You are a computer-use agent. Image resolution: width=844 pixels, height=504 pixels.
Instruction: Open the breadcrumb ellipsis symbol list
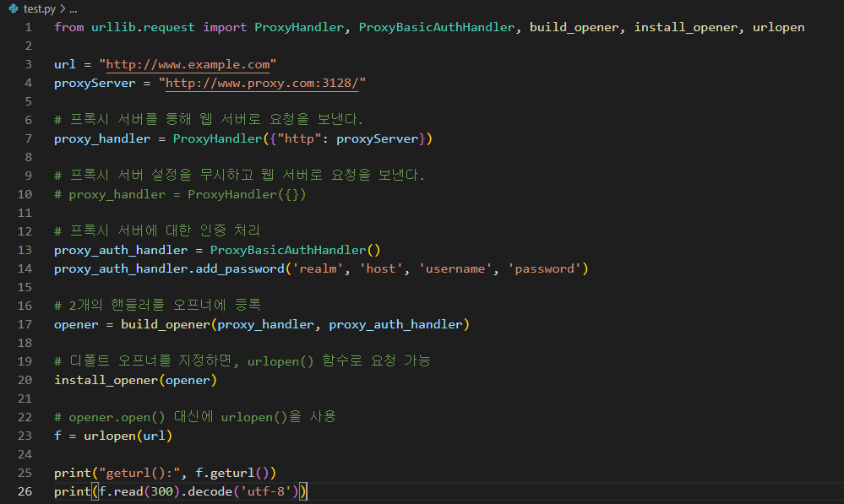(x=74, y=9)
